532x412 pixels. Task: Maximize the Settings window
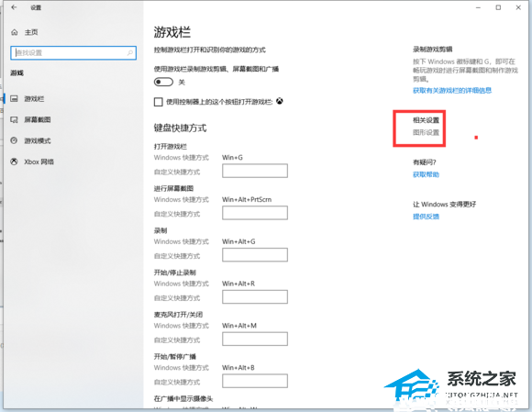498,7
